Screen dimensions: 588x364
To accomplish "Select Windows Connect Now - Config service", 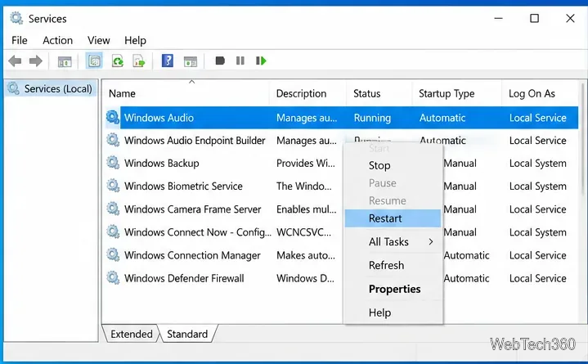I will [x=198, y=232].
